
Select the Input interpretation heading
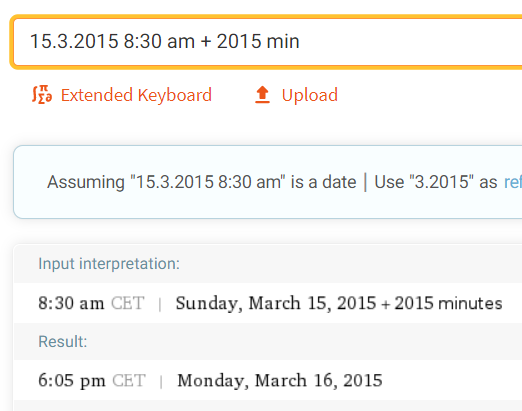(x=109, y=264)
